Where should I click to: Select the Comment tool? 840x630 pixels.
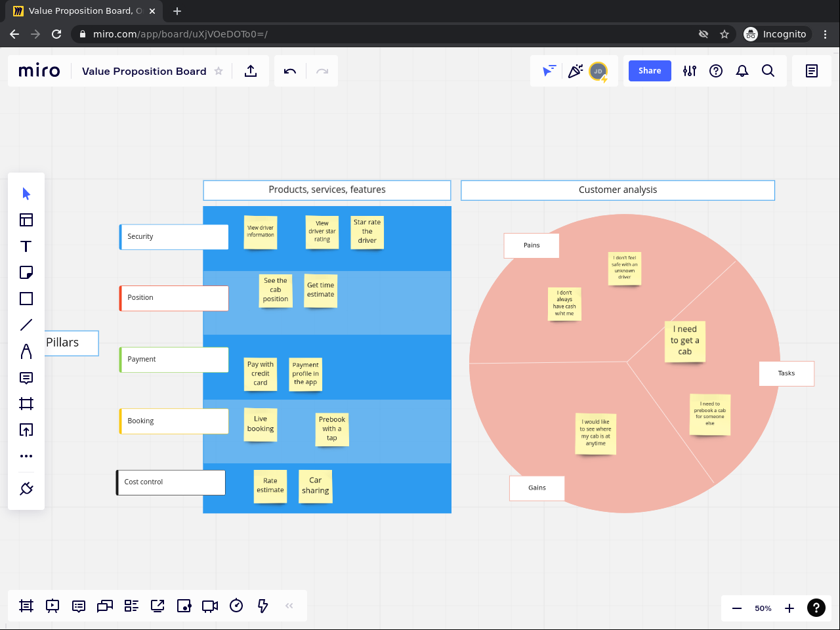(26, 377)
